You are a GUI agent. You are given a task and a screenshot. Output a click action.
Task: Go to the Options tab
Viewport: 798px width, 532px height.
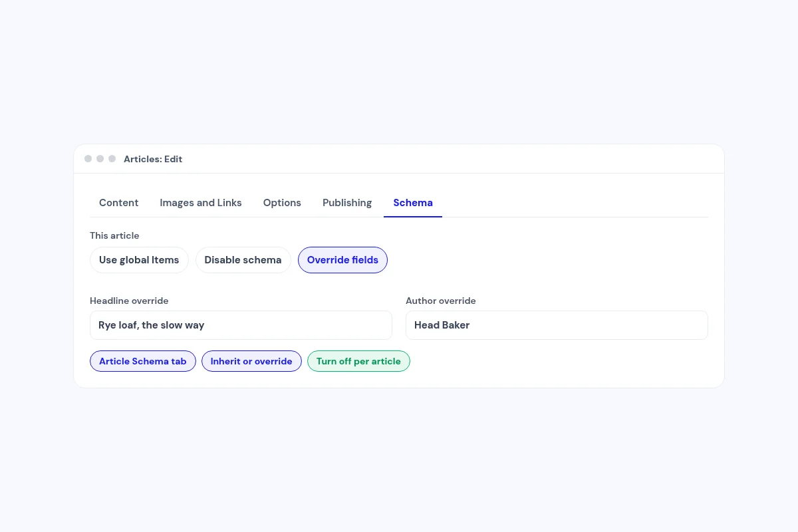[x=282, y=203]
